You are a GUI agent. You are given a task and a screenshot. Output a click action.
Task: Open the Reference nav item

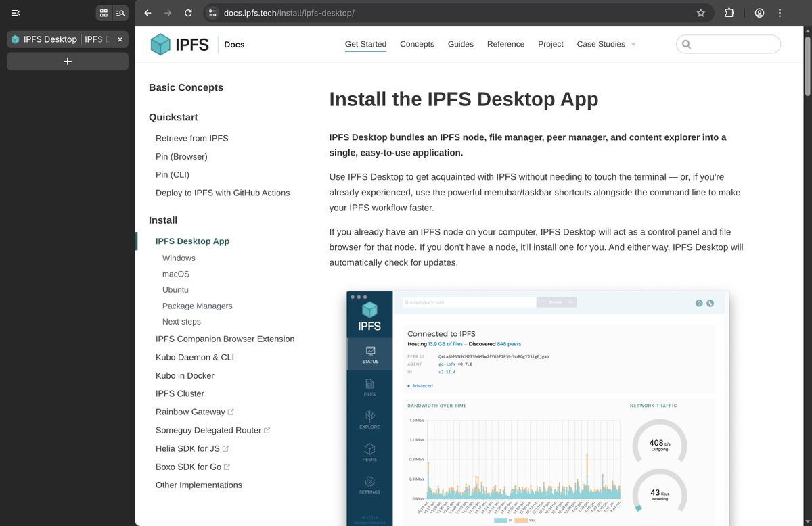505,44
